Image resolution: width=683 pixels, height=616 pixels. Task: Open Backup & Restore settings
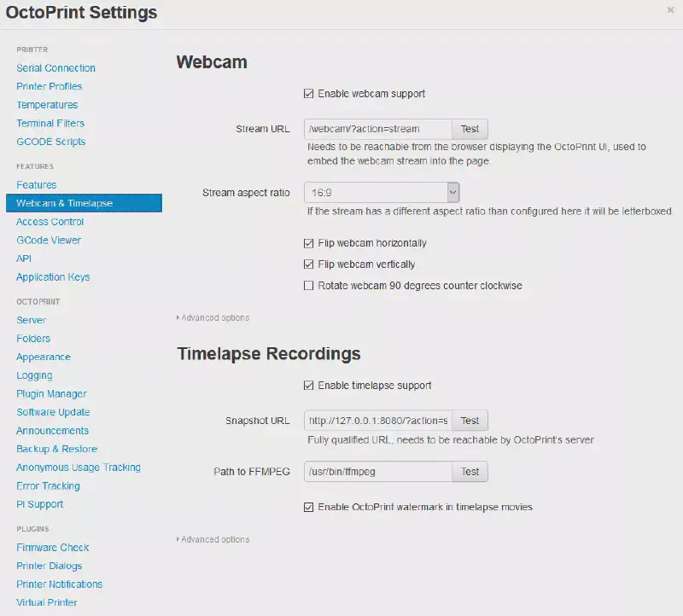pyautogui.click(x=56, y=449)
